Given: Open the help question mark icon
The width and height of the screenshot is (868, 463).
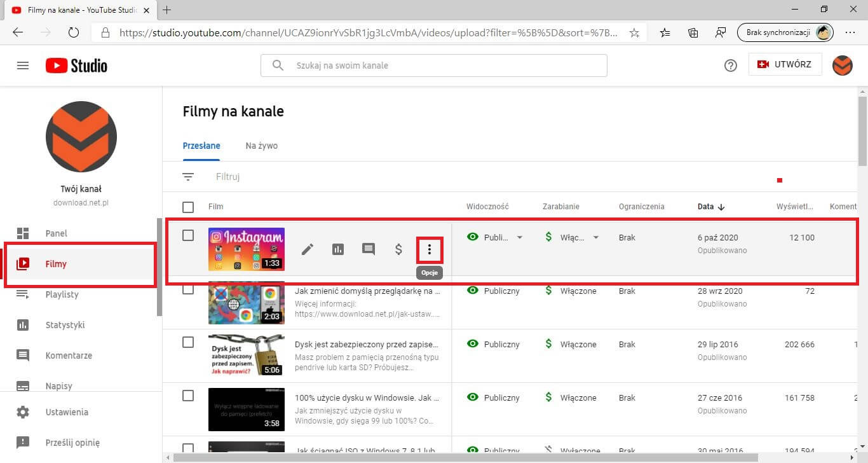Looking at the screenshot, I should (x=731, y=66).
